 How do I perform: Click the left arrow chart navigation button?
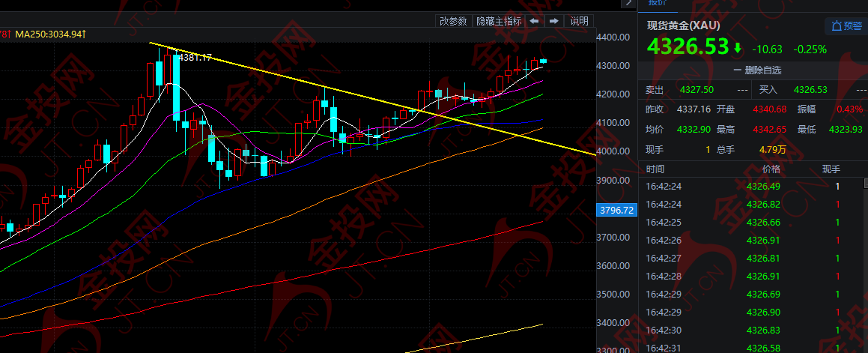(x=534, y=21)
